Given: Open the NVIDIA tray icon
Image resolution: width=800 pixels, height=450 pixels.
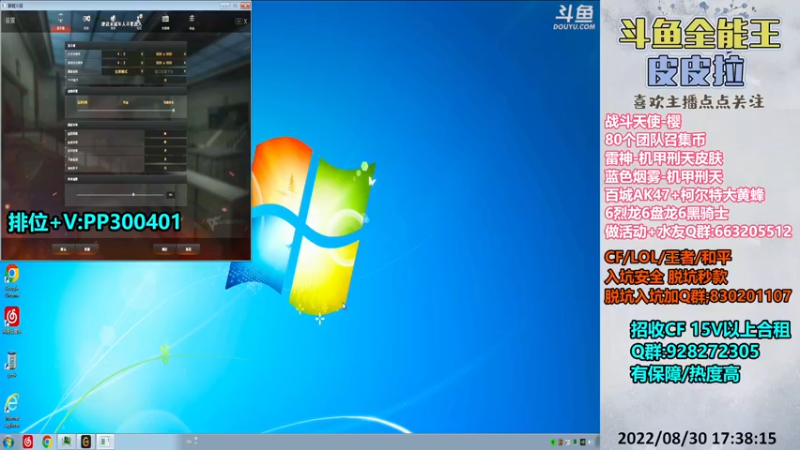Looking at the screenshot, I should coord(583,442).
